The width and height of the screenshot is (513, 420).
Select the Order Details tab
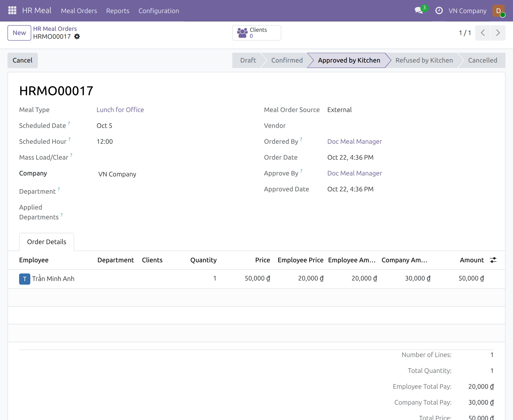tap(47, 242)
